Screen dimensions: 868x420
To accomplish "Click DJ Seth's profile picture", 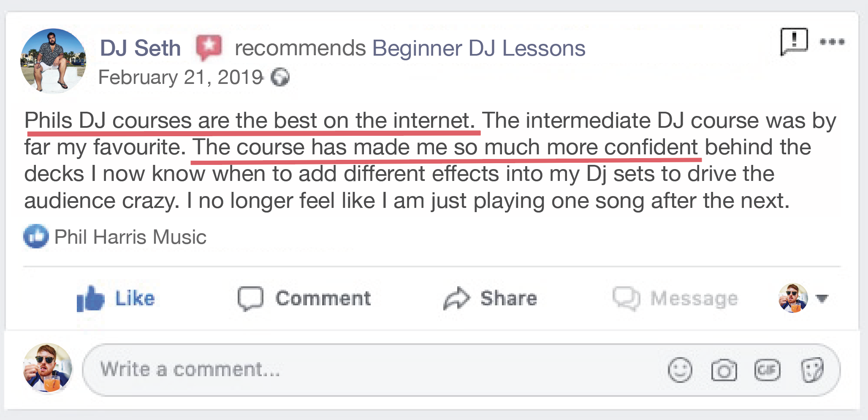I will [53, 61].
